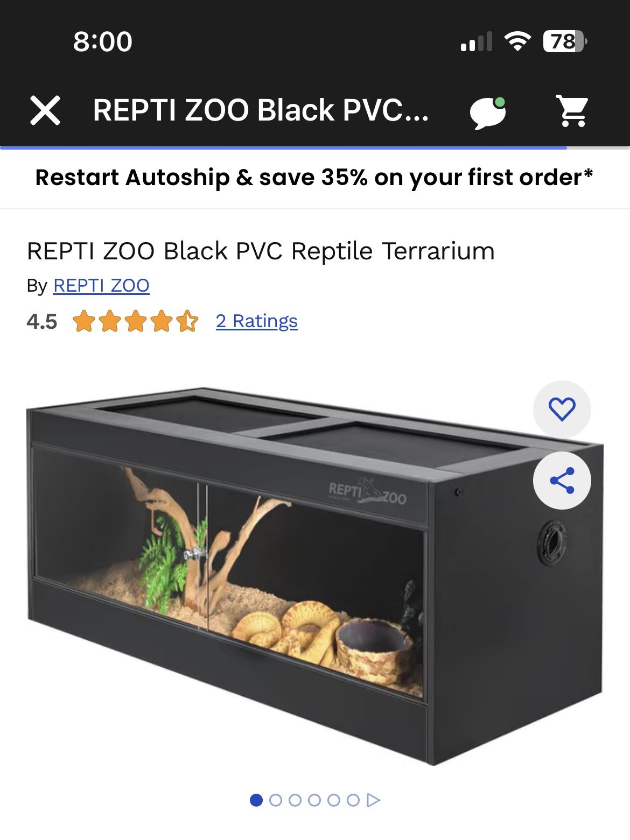The height and width of the screenshot is (840, 630).
Task: Select the third image carousel dot
Action: 295,800
